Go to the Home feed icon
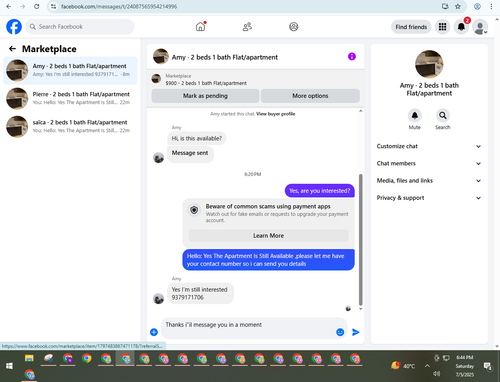Viewport: 500px width, 382px height. click(x=200, y=27)
